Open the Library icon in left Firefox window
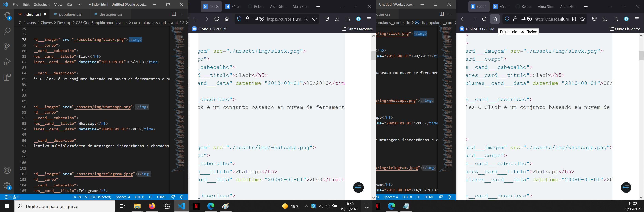This screenshot has height=212, width=644. 348,19
